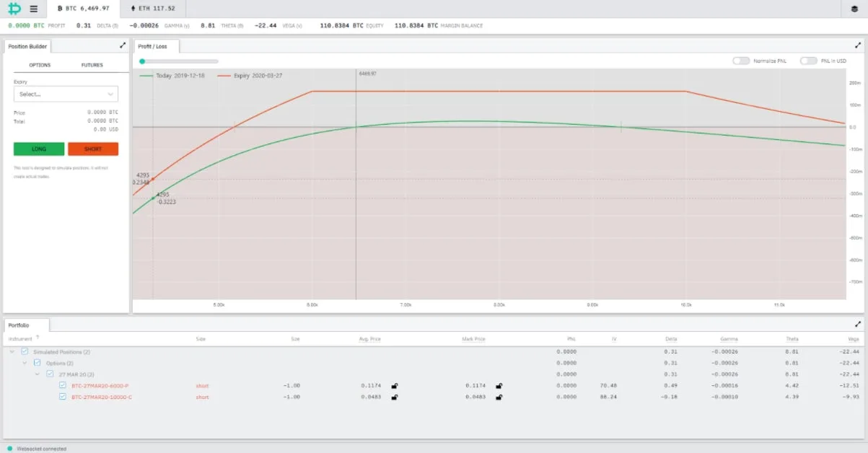Image resolution: width=868 pixels, height=453 pixels.
Task: Sort by the Gamma column header
Action: click(x=729, y=338)
